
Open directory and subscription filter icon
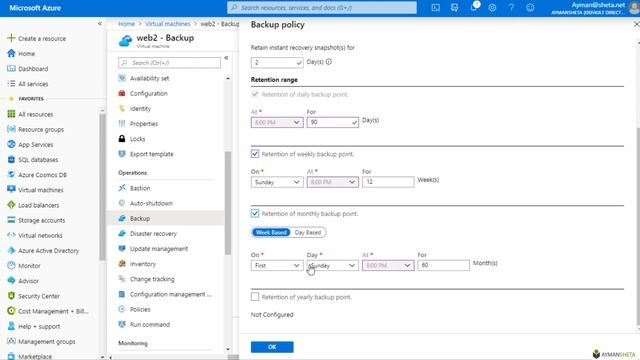(x=454, y=7)
